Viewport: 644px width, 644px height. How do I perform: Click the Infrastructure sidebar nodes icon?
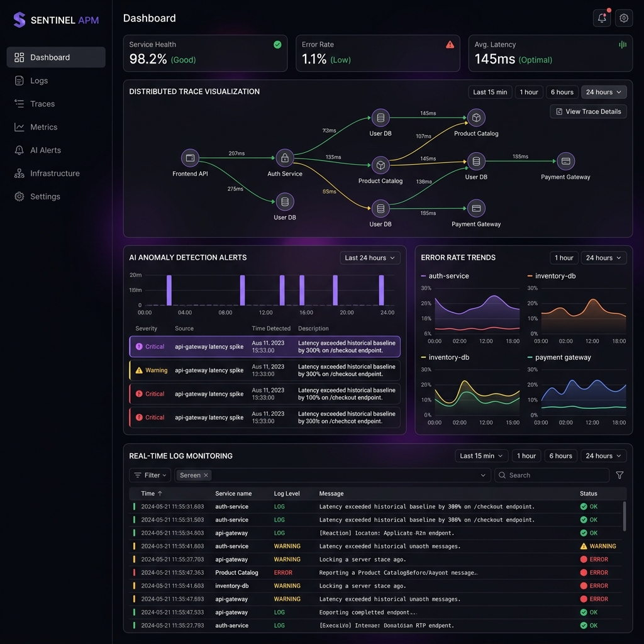pos(19,174)
